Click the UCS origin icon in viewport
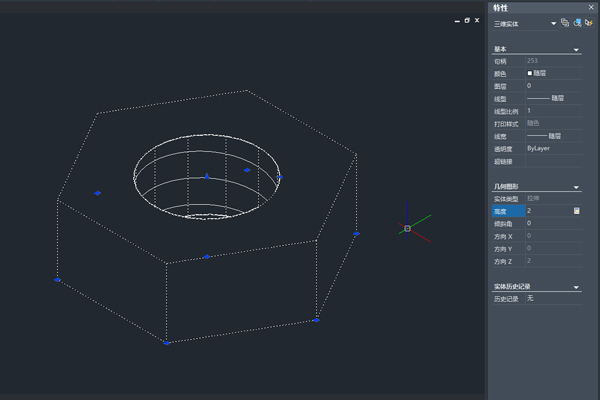600x400 pixels. point(407,229)
